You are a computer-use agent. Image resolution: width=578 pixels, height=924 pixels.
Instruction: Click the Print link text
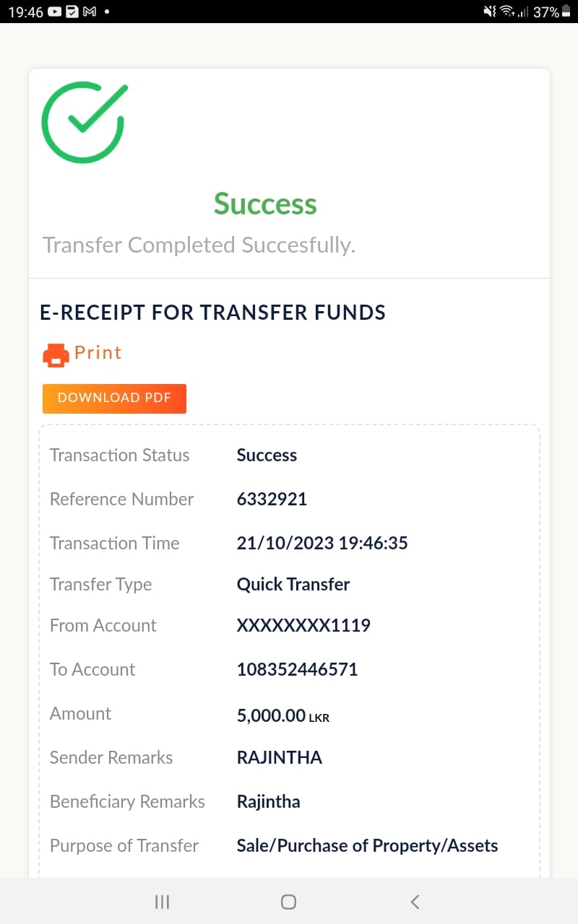(x=98, y=353)
